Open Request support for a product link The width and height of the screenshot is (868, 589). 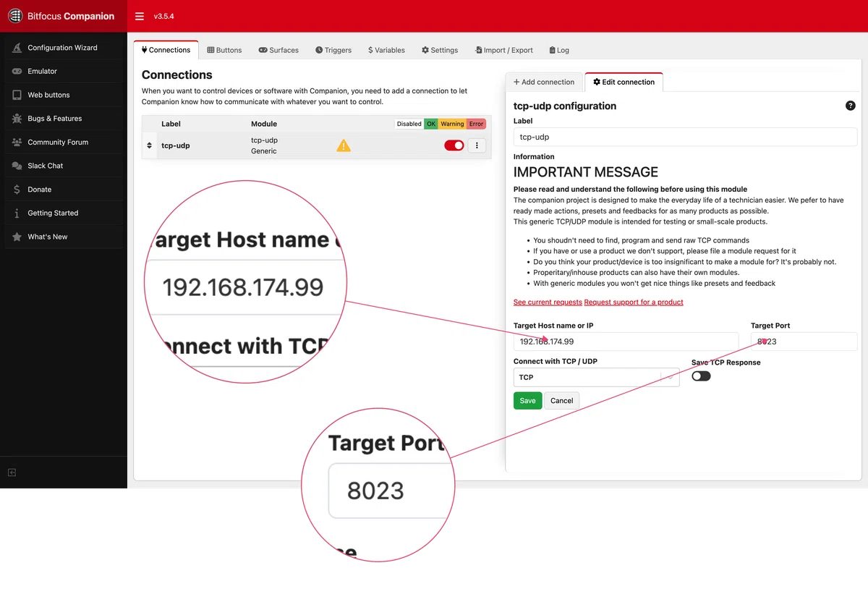pyautogui.click(x=634, y=302)
